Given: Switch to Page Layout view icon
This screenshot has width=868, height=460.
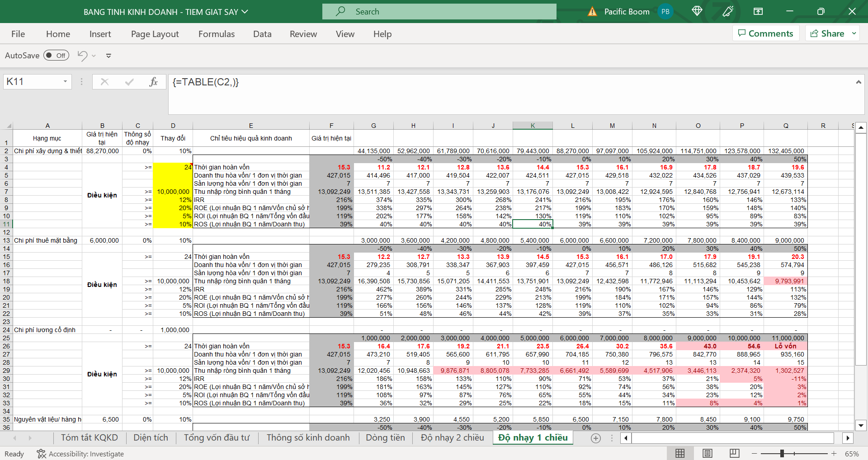Looking at the screenshot, I should tap(708, 453).
